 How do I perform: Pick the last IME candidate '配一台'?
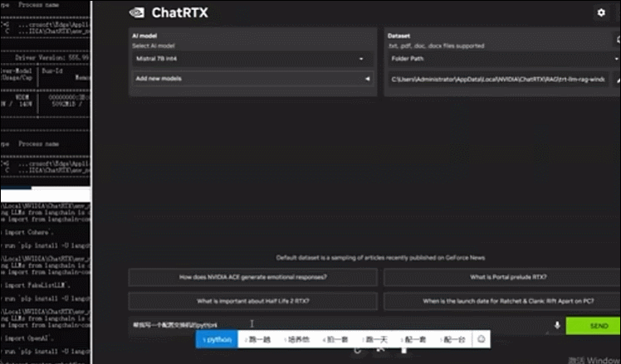pos(453,339)
